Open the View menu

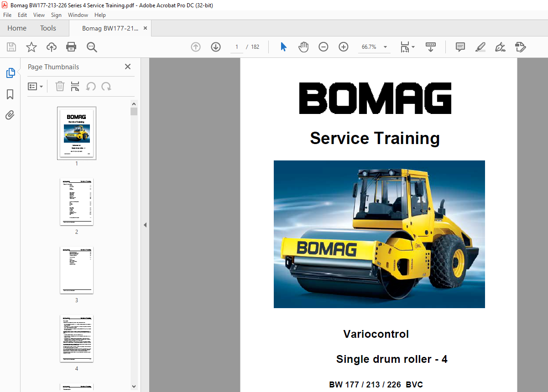pos(39,15)
